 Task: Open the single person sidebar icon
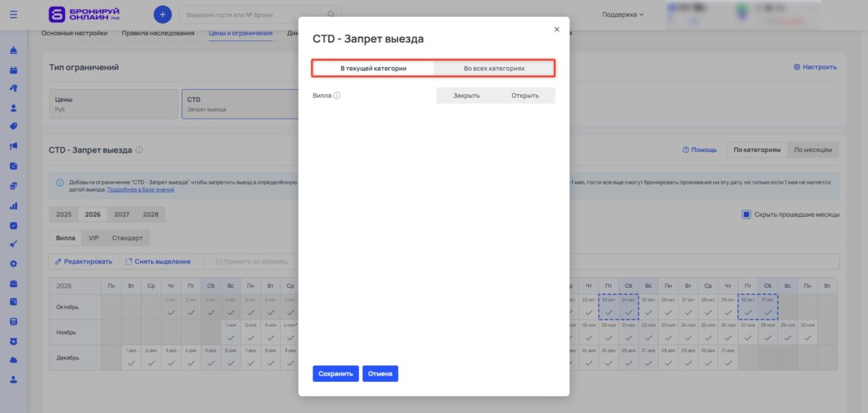(14, 108)
